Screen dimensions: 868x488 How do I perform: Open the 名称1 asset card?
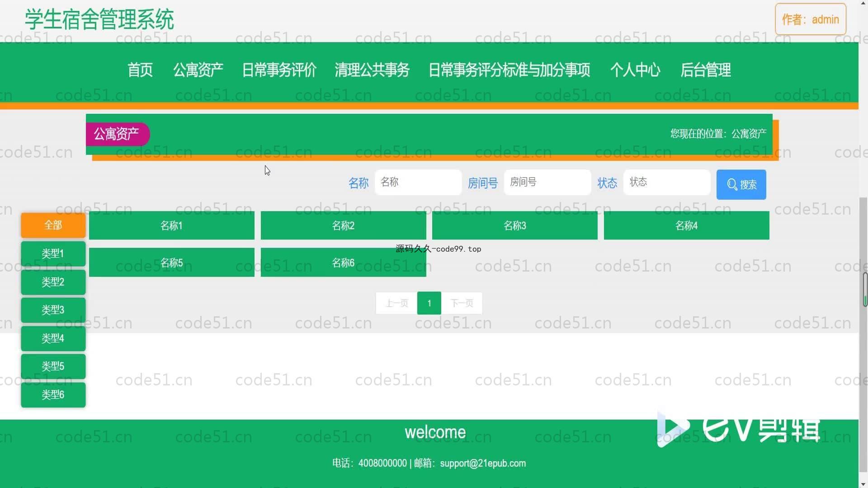tap(171, 225)
